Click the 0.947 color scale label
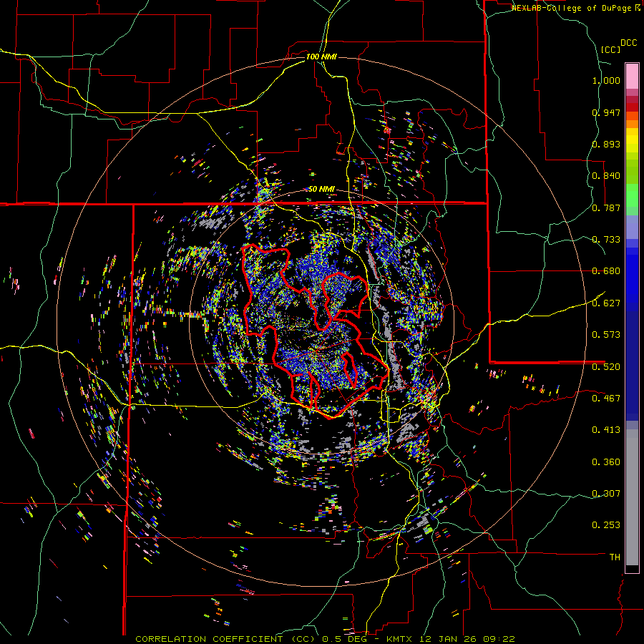The height and width of the screenshot is (644, 644). tap(606, 112)
